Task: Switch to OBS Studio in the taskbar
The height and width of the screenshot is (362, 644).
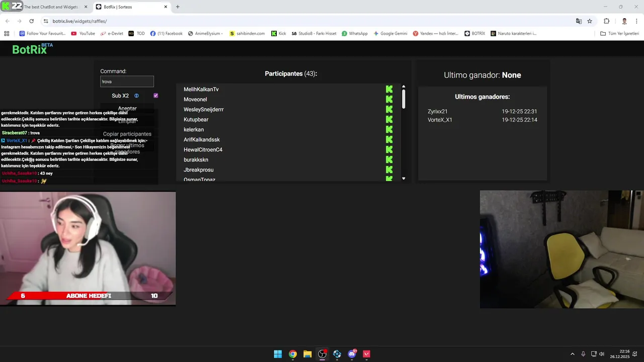Action: point(323,354)
